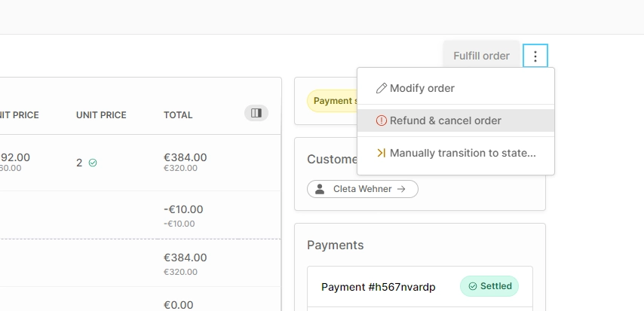
Task: Toggle table column visibility icon
Action: click(256, 113)
